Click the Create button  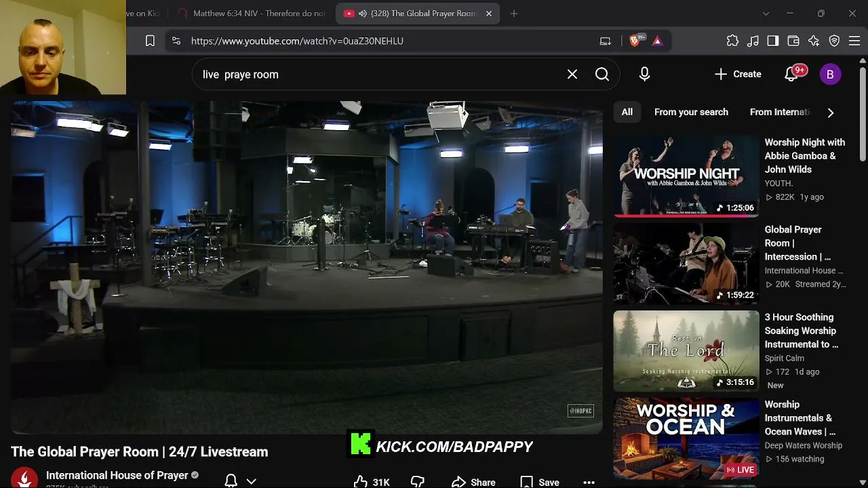(738, 75)
